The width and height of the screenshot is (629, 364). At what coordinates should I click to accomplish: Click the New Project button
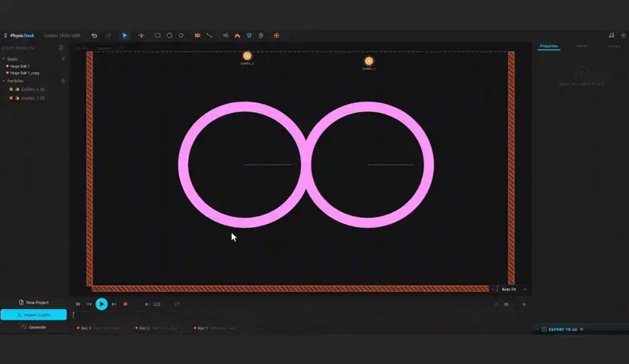coord(34,302)
